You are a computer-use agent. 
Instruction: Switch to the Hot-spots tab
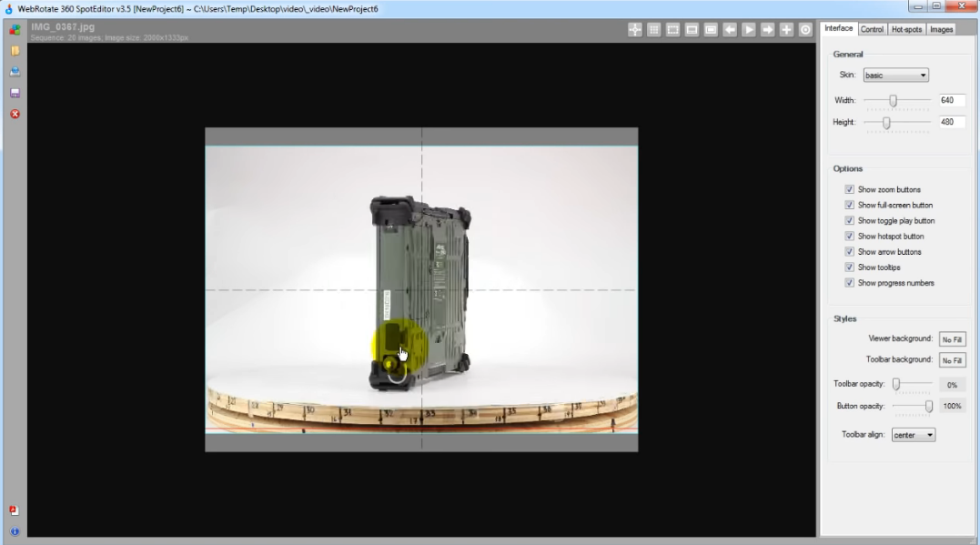click(906, 29)
